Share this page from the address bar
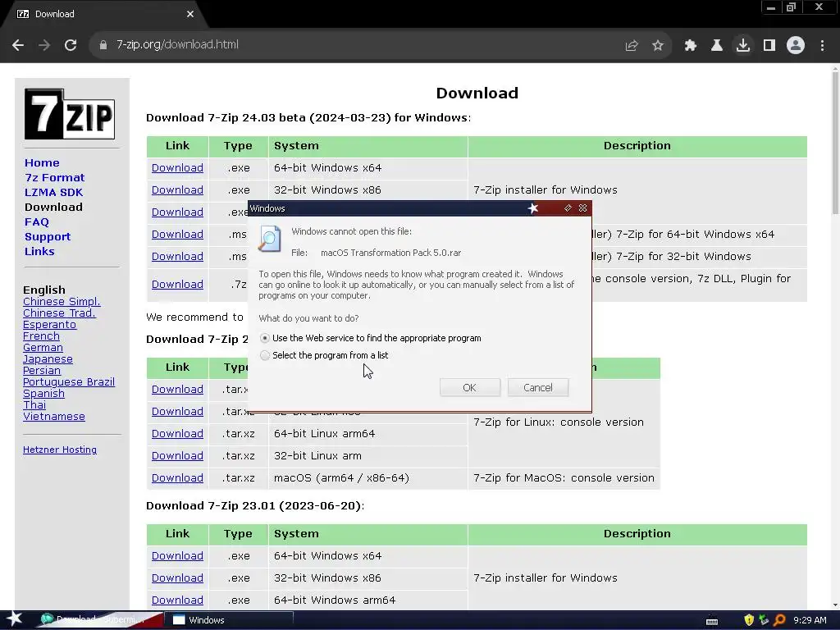Viewport: 840px width, 630px height. coord(632,46)
